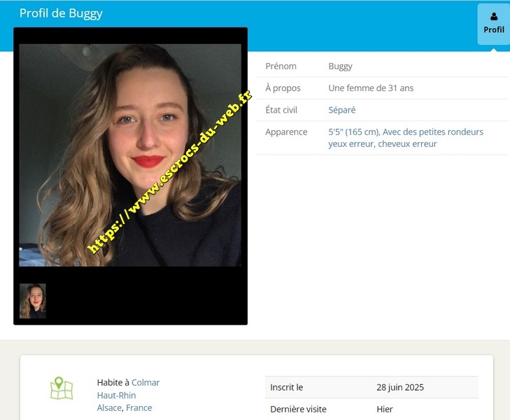Click the 5'5" (165 cm) height link
The image size is (510, 420).
tap(353, 132)
